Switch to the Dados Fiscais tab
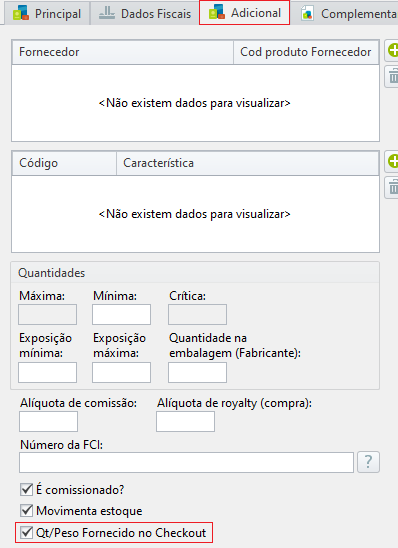This screenshot has height=548, width=398. tap(145, 13)
